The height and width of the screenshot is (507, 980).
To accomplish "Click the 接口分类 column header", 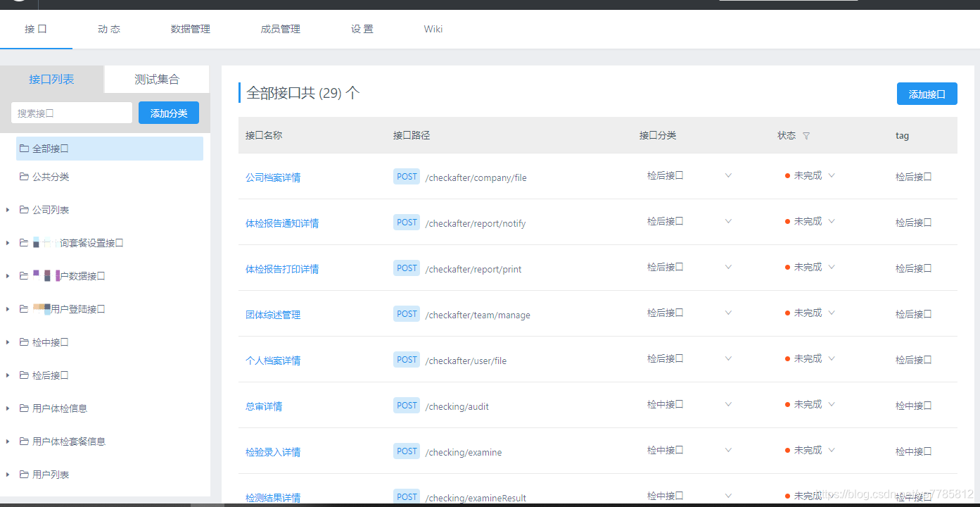I will pos(658,135).
